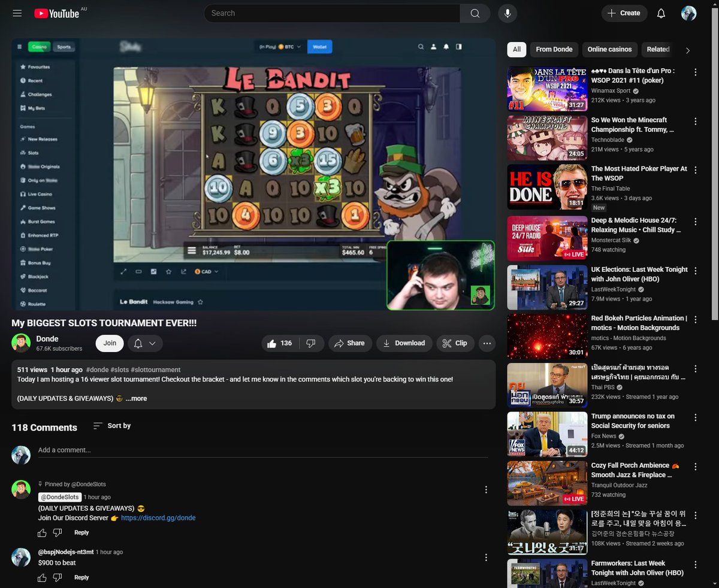Go to the YouTube home logo

[x=56, y=13]
